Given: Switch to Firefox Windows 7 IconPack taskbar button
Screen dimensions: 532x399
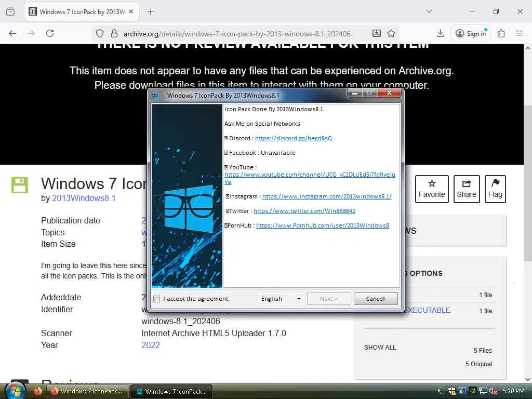Looking at the screenshot, I should coord(87,391).
